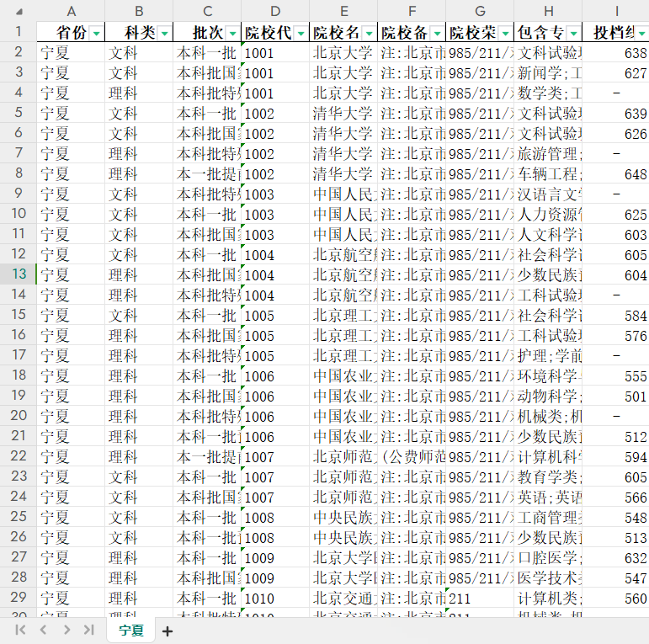Open filter dropdown for 批次 column
Viewport: 649px width, 644px height.
(233, 33)
